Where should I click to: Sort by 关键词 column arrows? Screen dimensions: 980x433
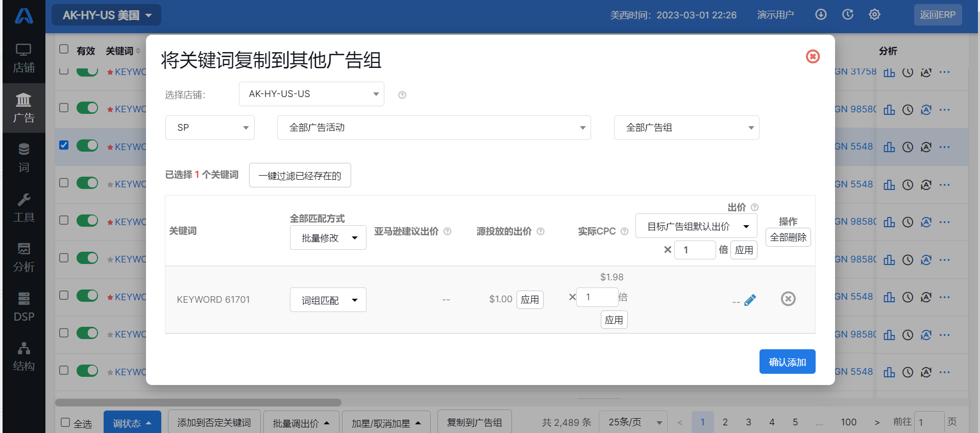138,51
